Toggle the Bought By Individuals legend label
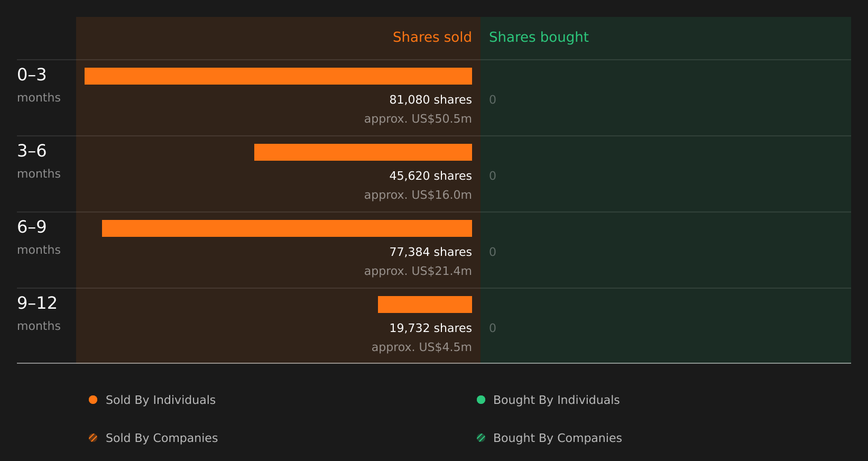The image size is (868, 461). tap(556, 400)
